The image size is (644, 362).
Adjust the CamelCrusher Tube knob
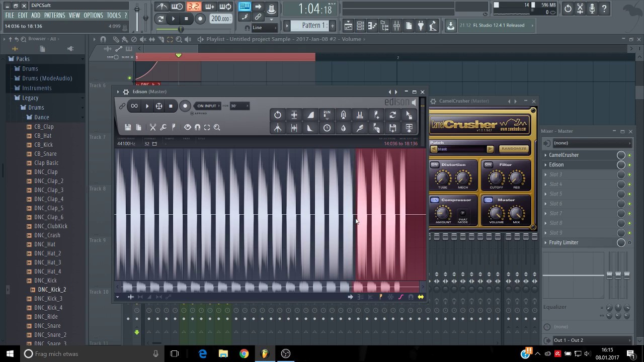pos(443,177)
